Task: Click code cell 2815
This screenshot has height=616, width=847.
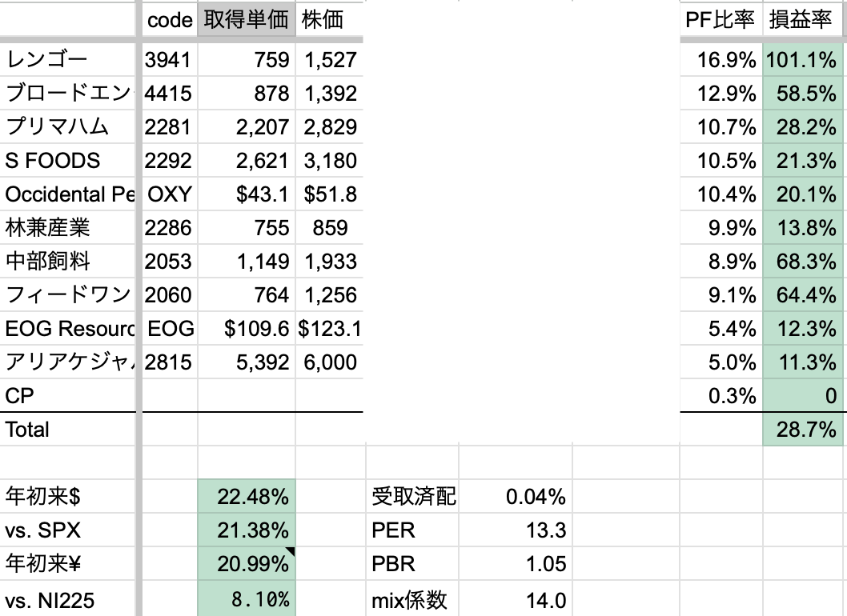Action: pyautogui.click(x=170, y=362)
